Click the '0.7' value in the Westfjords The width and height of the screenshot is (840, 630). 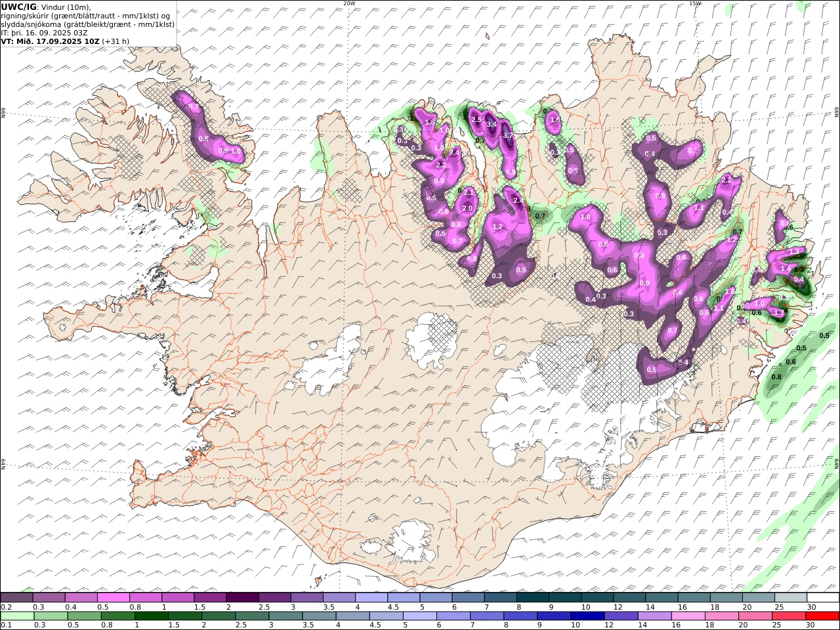coord(193,107)
